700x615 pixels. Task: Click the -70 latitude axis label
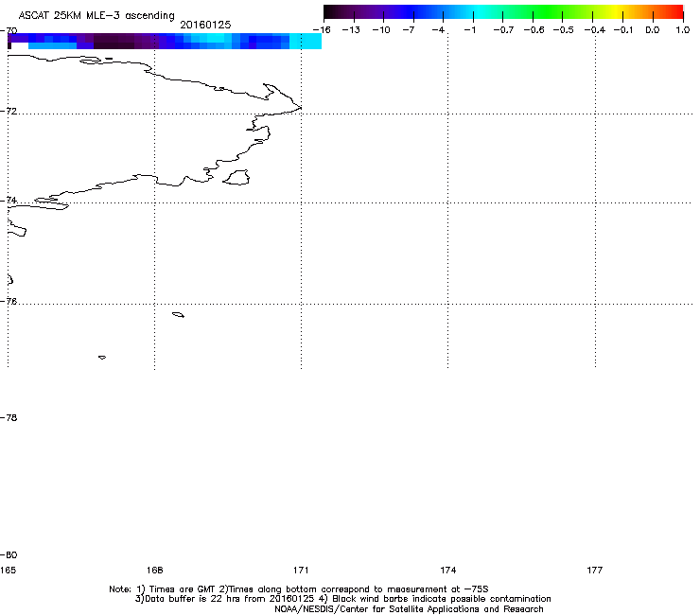(9, 31)
